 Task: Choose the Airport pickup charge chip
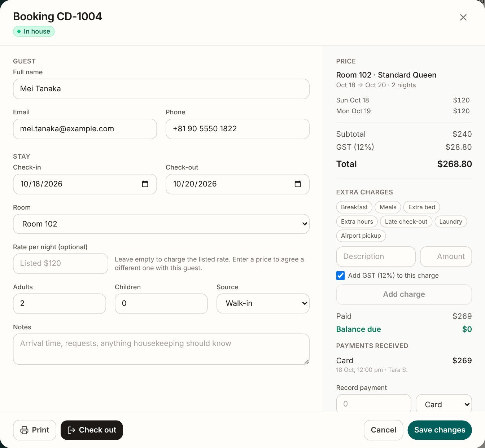(x=361, y=236)
